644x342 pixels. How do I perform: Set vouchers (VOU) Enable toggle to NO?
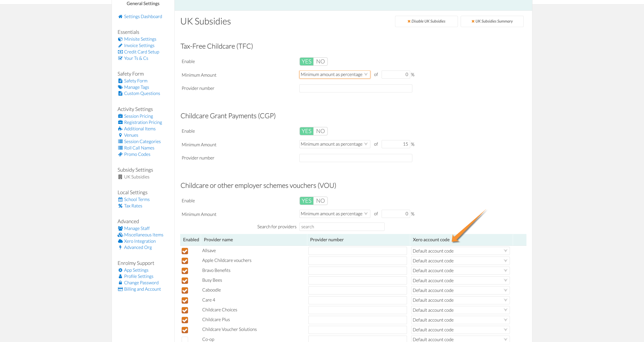coord(320,201)
